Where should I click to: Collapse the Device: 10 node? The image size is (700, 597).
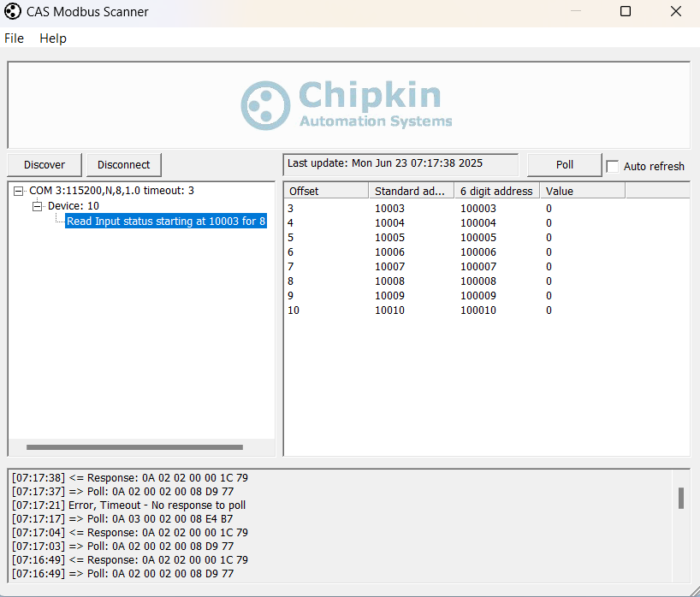[37, 206]
